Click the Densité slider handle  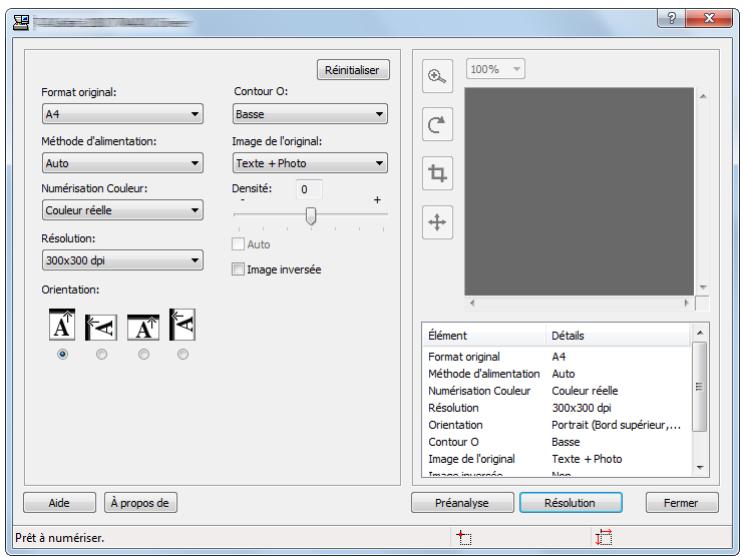click(x=311, y=216)
